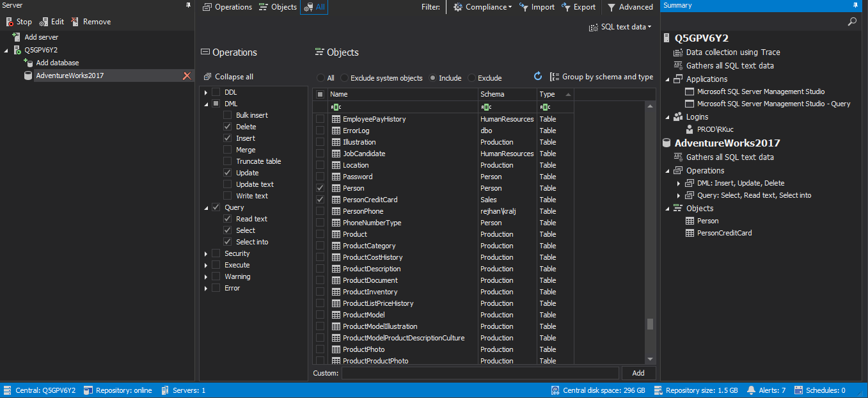The height and width of the screenshot is (398, 868).
Task: Click the Alerts bell in status bar
Action: point(752,390)
